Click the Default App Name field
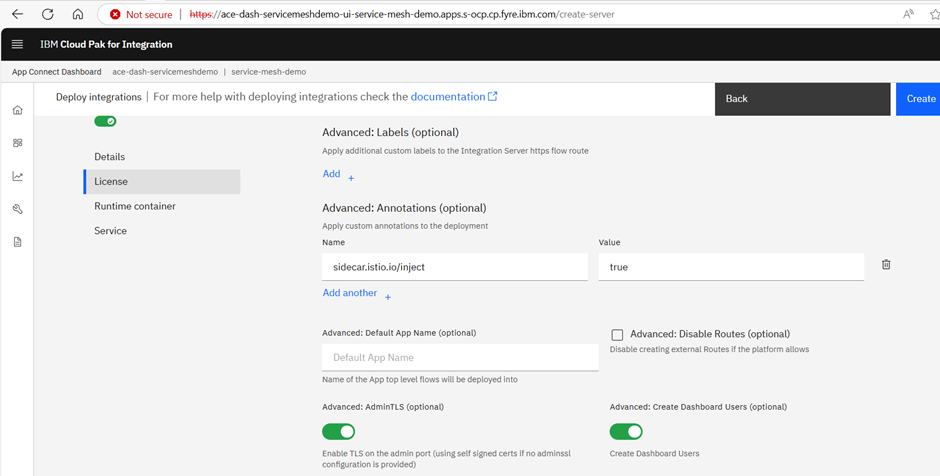This screenshot has width=940, height=476. [460, 357]
